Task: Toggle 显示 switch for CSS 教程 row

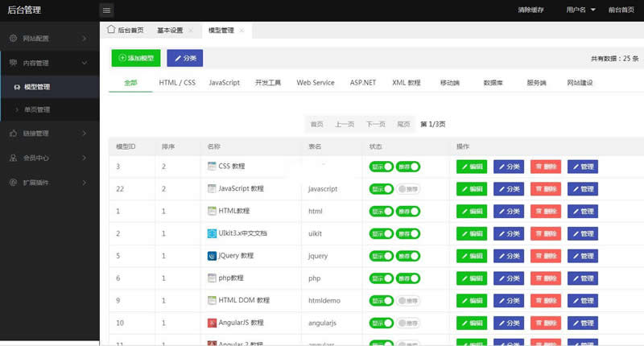Action: click(x=382, y=167)
